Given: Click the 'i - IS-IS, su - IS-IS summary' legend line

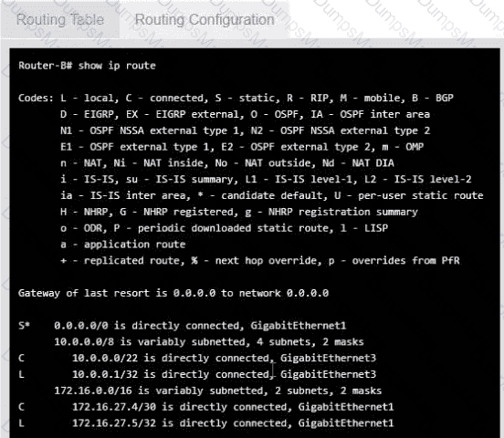Looking at the screenshot, I should pyautogui.click(x=266, y=180).
